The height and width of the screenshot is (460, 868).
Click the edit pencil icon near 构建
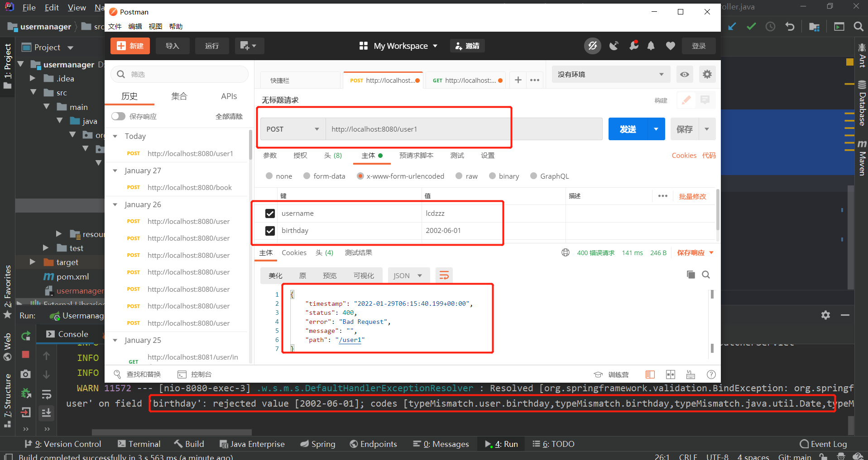click(686, 100)
